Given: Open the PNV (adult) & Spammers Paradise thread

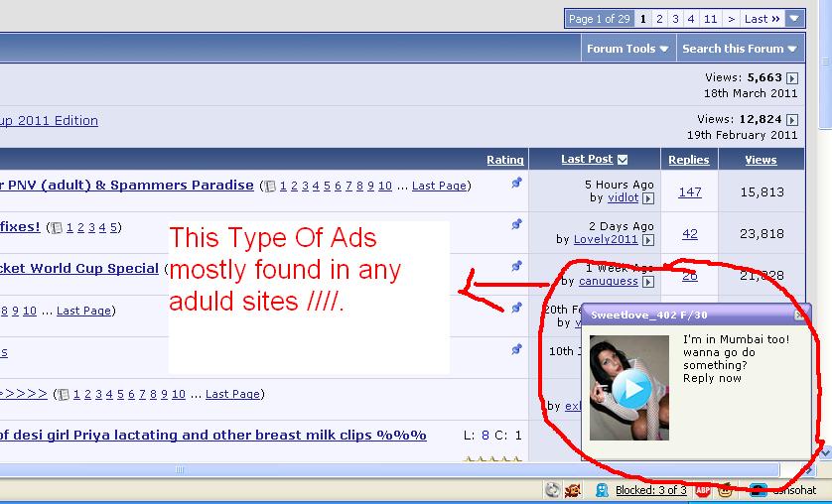Looking at the screenshot, I should (x=127, y=185).
